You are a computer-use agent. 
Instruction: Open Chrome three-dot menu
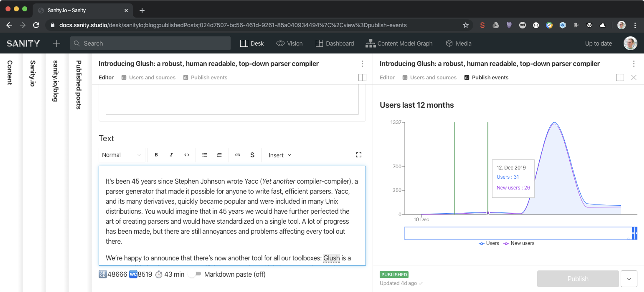635,25
